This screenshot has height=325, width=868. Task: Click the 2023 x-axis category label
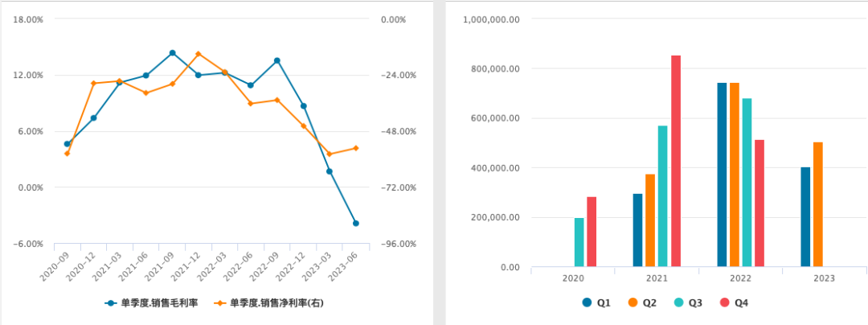pos(824,278)
